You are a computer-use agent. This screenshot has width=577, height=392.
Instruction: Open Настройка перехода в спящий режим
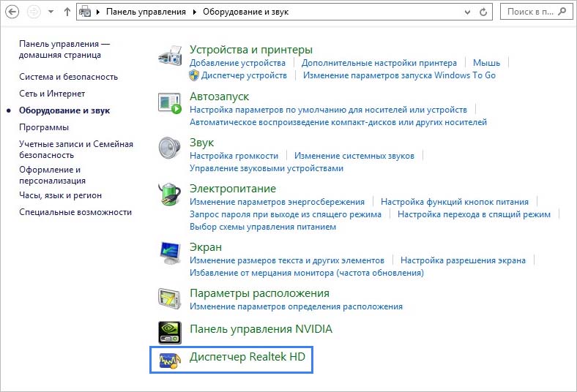(x=474, y=214)
